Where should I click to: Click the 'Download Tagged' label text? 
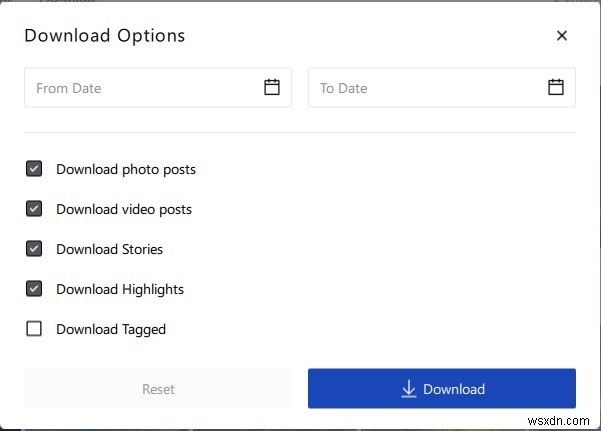pos(111,329)
